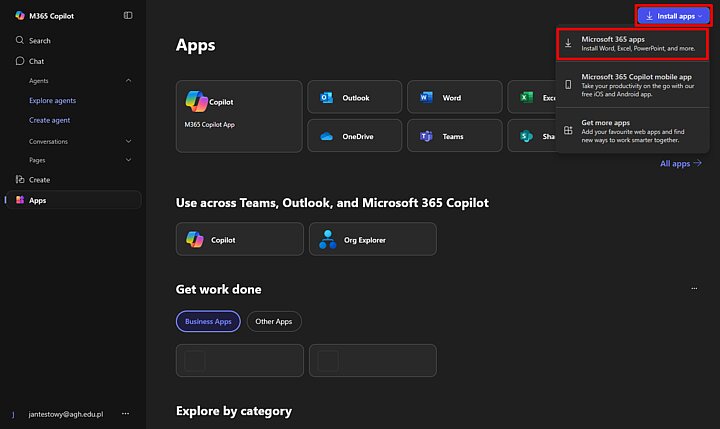The height and width of the screenshot is (429, 720).
Task: Launch Excel from the Apps grid
Action: coord(532,97)
